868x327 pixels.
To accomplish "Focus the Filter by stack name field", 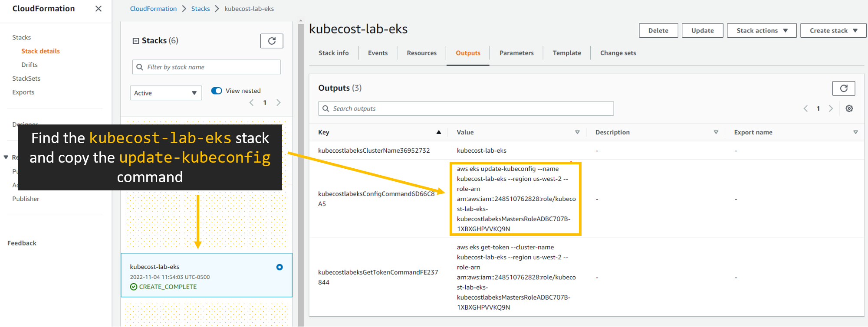I will point(207,67).
